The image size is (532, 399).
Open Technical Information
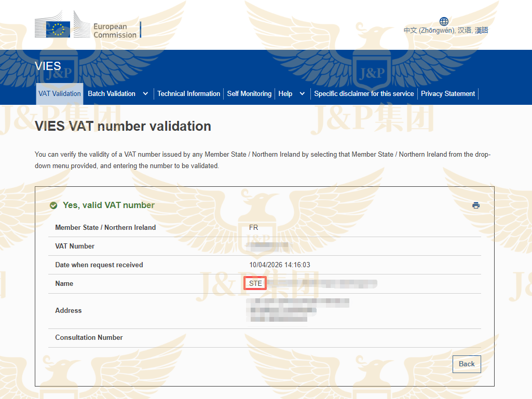188,93
